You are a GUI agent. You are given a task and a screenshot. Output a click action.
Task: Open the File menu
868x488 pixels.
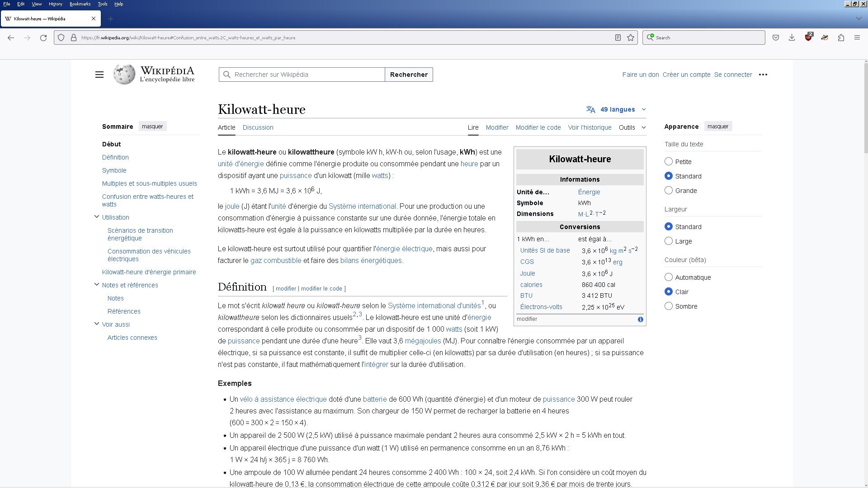[7, 4]
